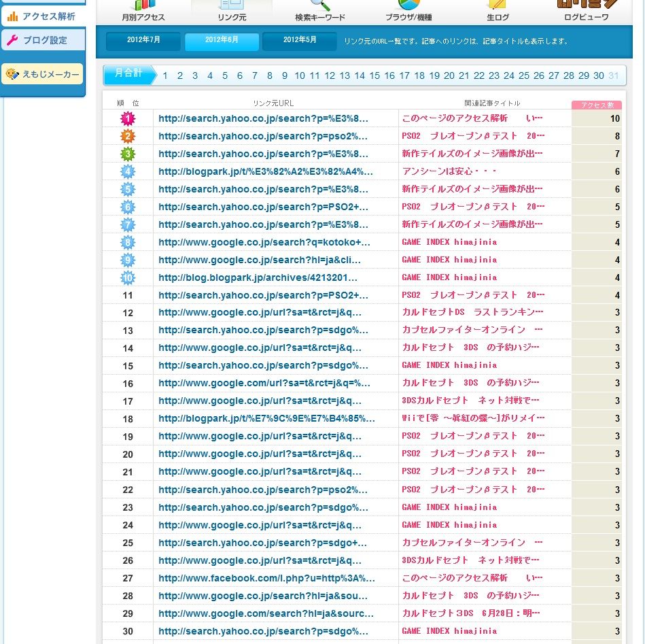Open rank 28 google search?hl=ja&sou URL
This screenshot has width=645, height=644.
point(263,596)
